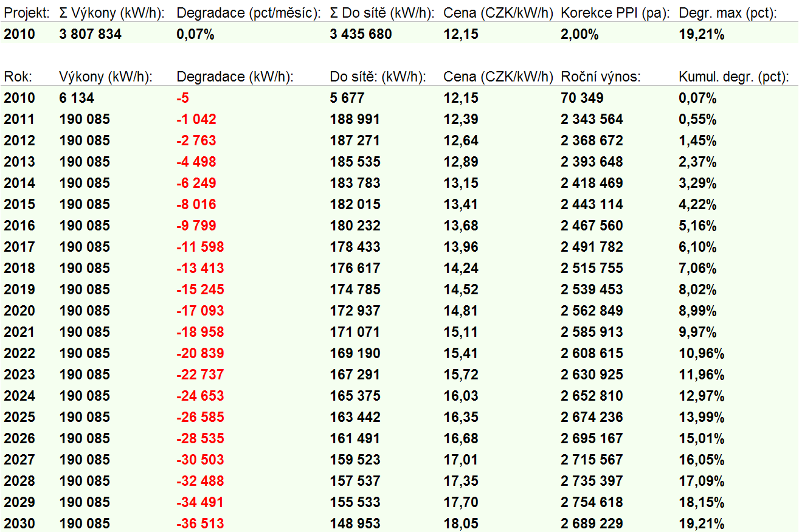This screenshot has width=799, height=532.
Task: Select the degradation value -6 249
Action: (x=196, y=184)
